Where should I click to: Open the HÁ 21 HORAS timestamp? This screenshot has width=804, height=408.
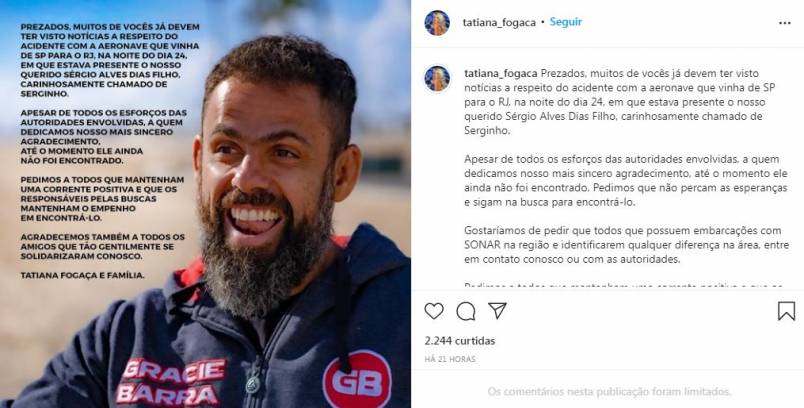click(450, 359)
